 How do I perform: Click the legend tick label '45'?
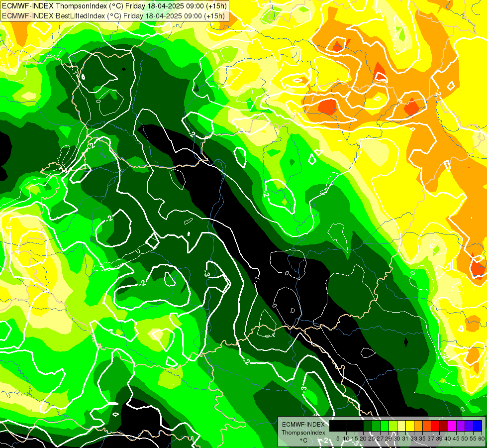(456, 439)
